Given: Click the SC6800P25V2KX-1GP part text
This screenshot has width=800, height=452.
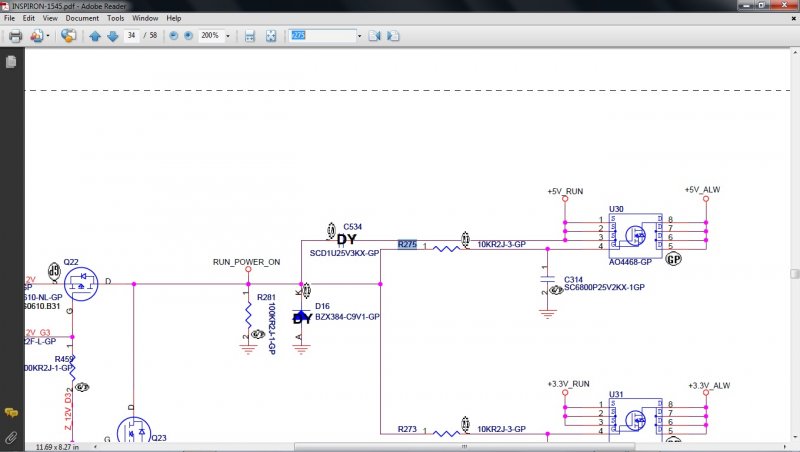Looking at the screenshot, I should (605, 287).
